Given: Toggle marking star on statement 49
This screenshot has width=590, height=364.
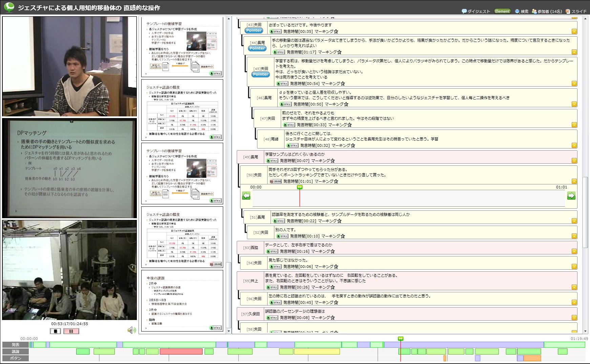Looking at the screenshot, I should click(x=333, y=161).
